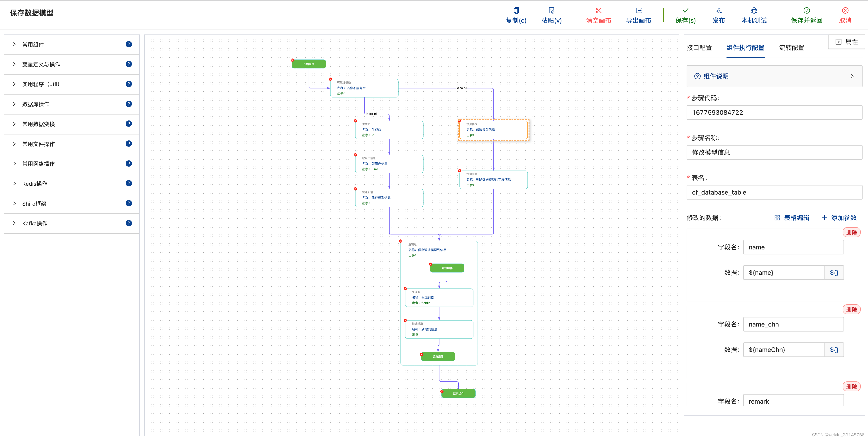
Task: Click the scissors Clear Canvas (清空画布) icon
Action: point(598,10)
